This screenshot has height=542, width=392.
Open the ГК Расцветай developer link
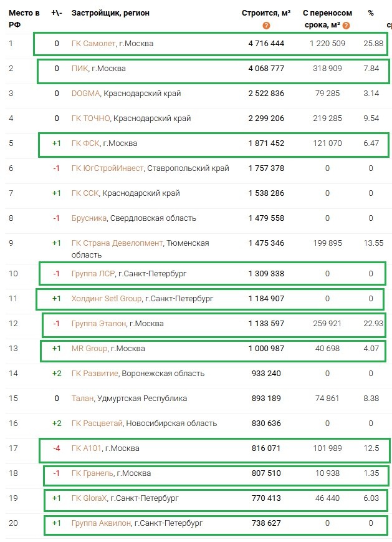click(97, 423)
